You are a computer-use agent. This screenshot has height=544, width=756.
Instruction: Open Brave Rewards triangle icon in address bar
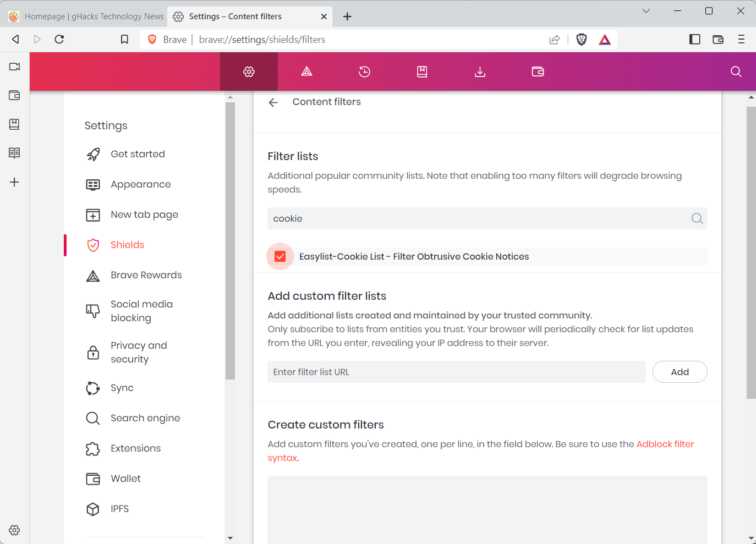(x=605, y=39)
